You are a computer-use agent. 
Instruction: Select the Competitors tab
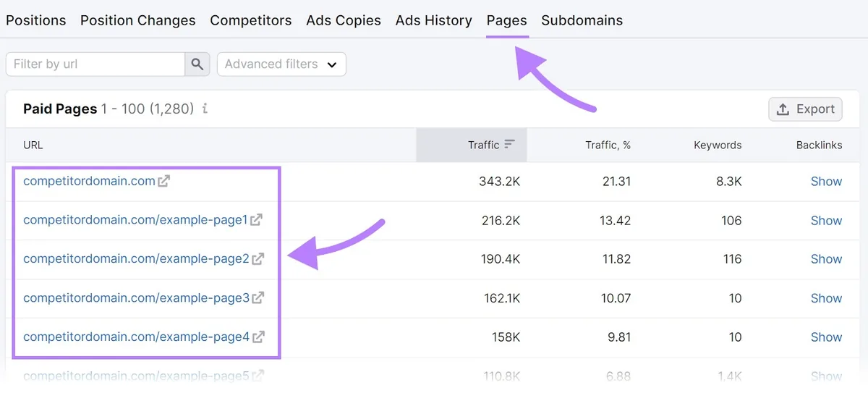click(251, 20)
